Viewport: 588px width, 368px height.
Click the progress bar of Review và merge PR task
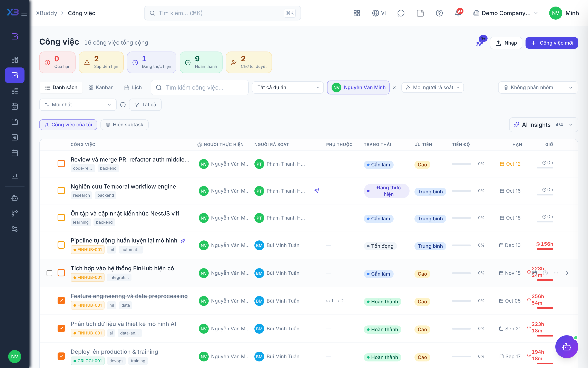coord(461,164)
